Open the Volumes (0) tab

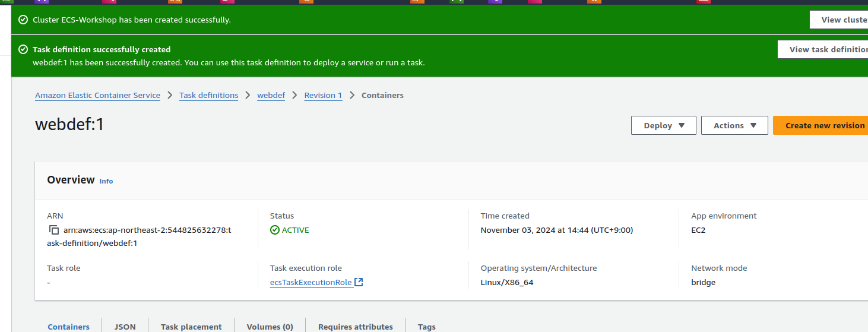click(x=270, y=327)
